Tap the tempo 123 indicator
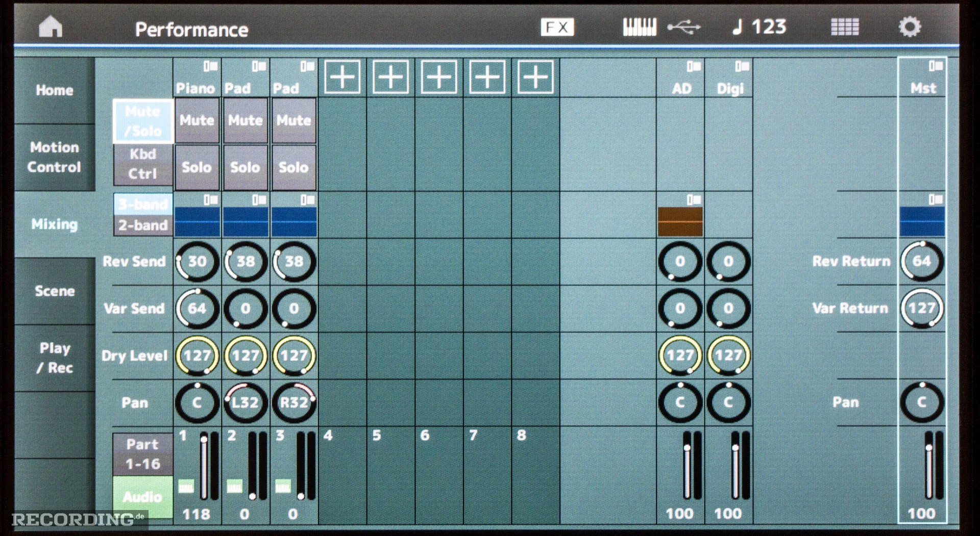Image resolution: width=980 pixels, height=536 pixels. coord(759,27)
